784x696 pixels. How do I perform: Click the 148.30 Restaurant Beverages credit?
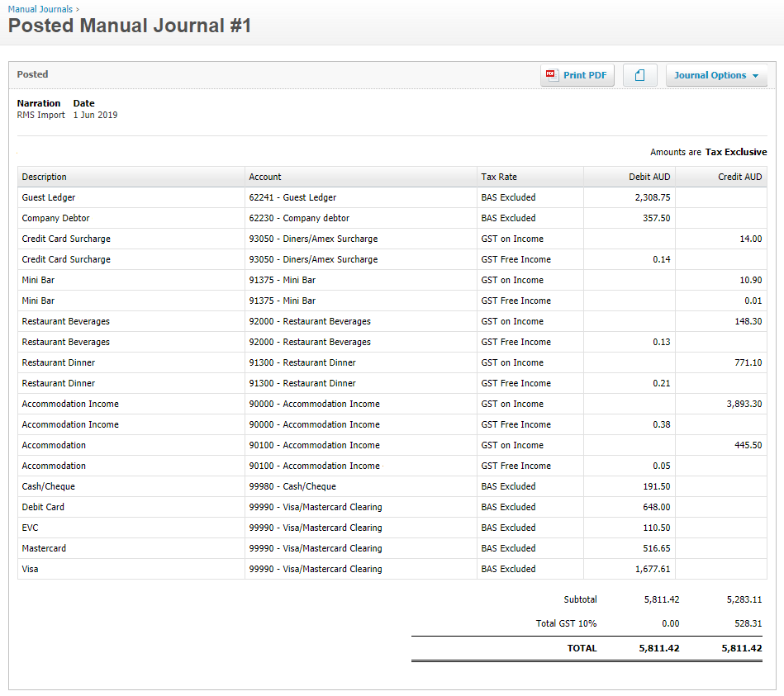pos(748,321)
